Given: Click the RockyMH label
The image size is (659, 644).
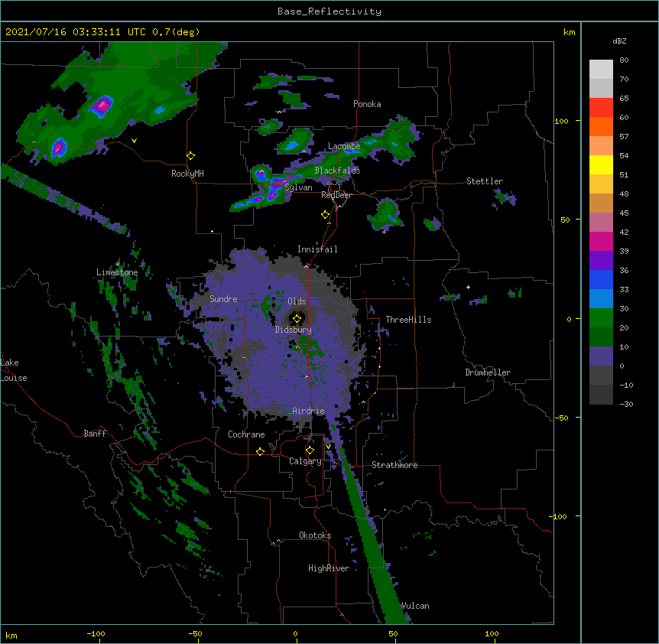Looking at the screenshot, I should coord(187,174).
